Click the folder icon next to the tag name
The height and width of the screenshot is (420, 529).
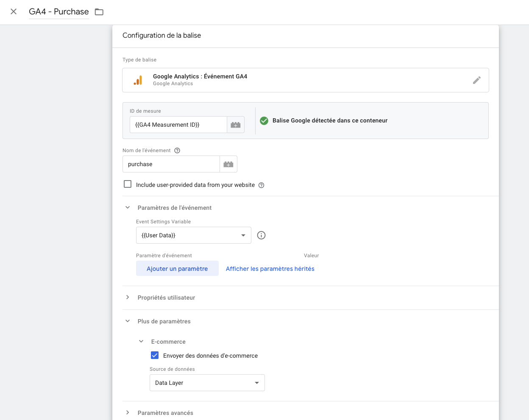pyautogui.click(x=99, y=12)
